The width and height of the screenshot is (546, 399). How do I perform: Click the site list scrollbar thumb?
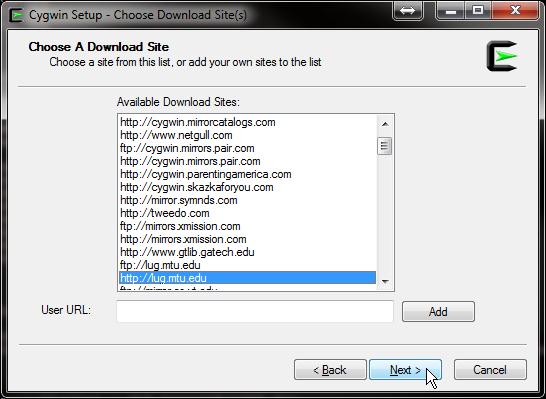[x=385, y=146]
